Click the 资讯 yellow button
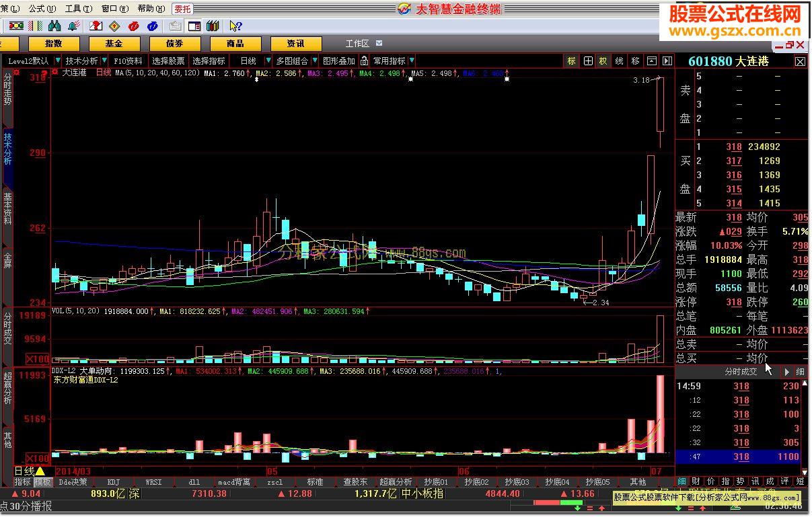This screenshot has width=812, height=517. 296,44
